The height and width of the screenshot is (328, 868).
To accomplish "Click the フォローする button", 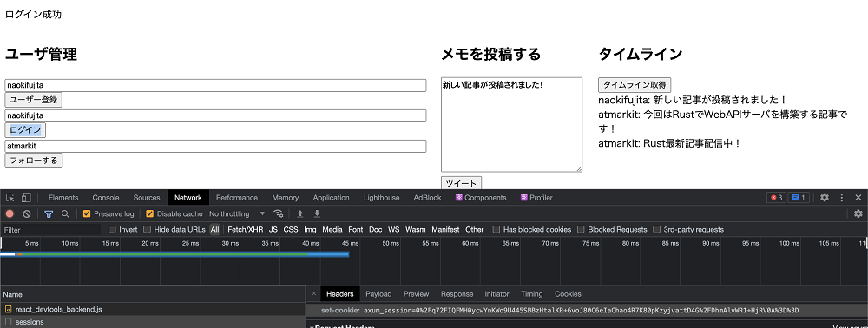I will (34, 161).
